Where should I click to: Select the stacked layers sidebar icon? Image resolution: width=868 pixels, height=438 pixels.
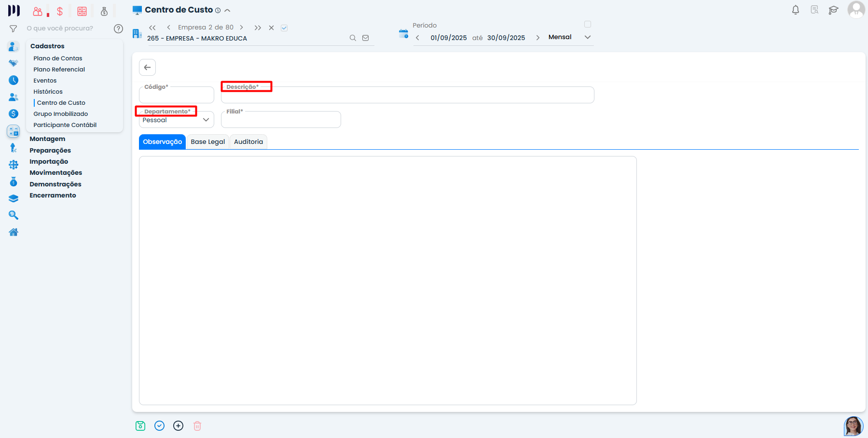pyautogui.click(x=14, y=198)
